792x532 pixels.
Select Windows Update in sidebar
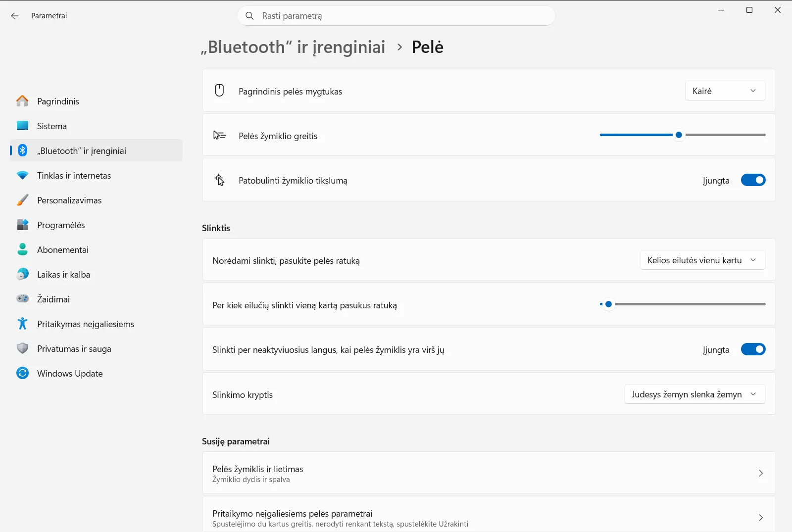click(x=96, y=373)
